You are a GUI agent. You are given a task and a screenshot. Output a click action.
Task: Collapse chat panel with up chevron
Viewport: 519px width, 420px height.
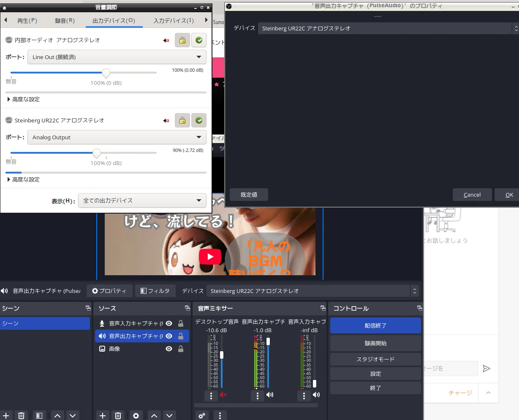click(x=488, y=393)
